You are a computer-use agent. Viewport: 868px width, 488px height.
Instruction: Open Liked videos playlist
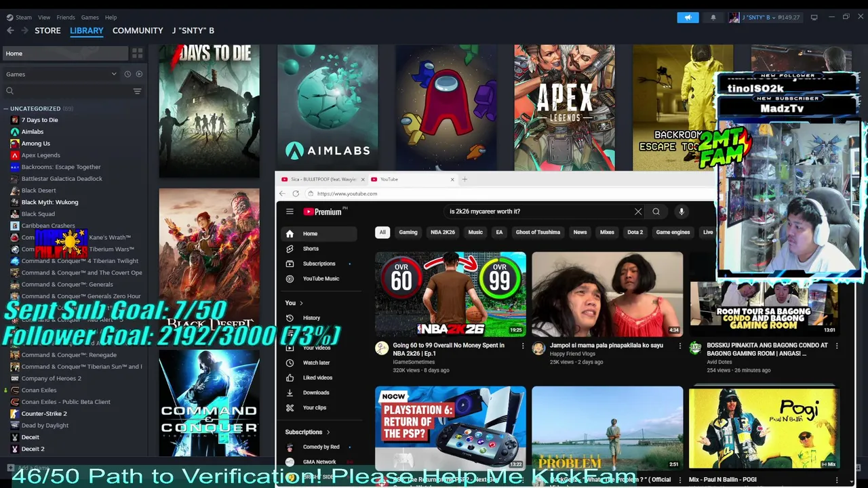(x=319, y=378)
